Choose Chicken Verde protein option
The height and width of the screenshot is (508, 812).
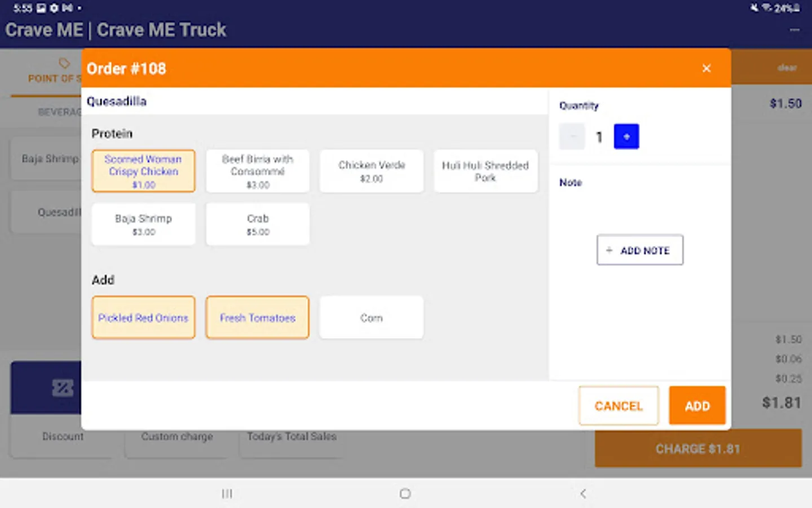point(372,171)
